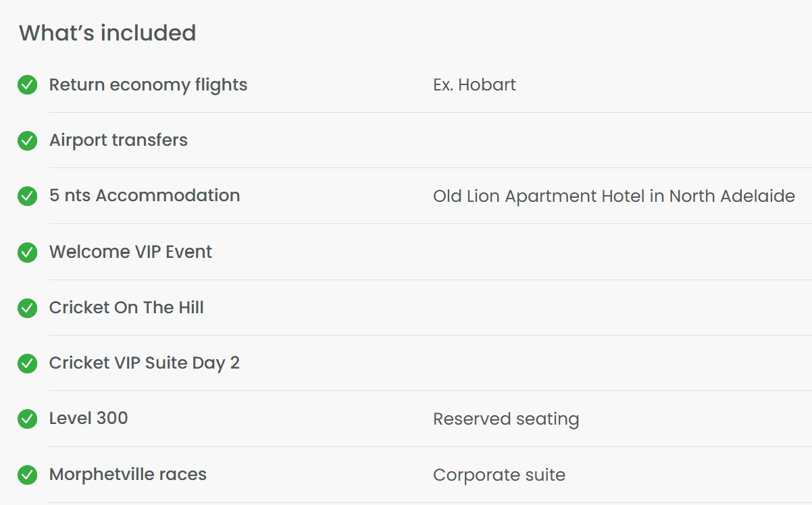812x505 pixels.
Task: Click the Ex. Hobart detail text
Action: pos(474,84)
